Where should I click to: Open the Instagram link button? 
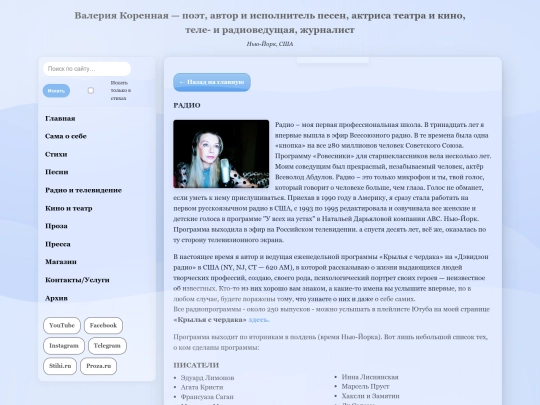(64, 346)
